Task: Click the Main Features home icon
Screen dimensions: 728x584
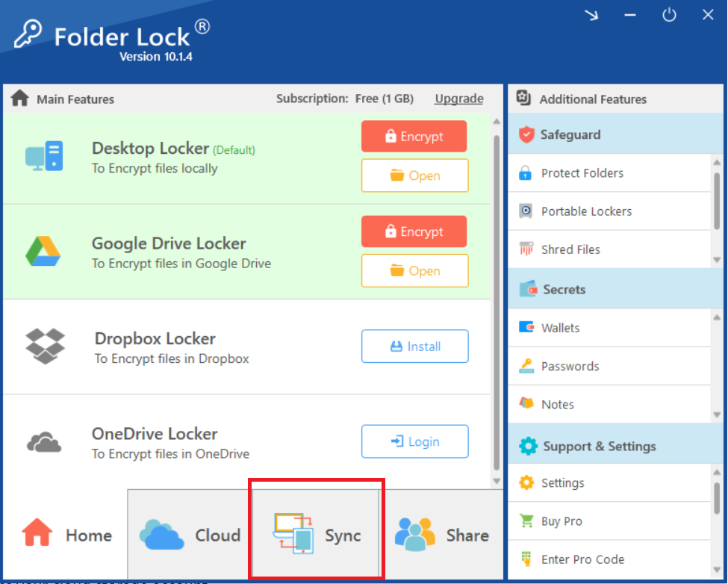Action: coord(20,99)
